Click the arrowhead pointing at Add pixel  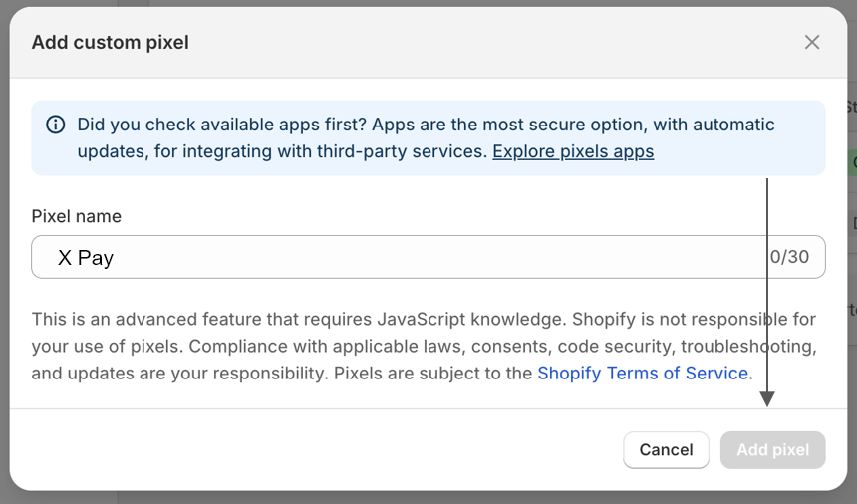click(x=767, y=399)
